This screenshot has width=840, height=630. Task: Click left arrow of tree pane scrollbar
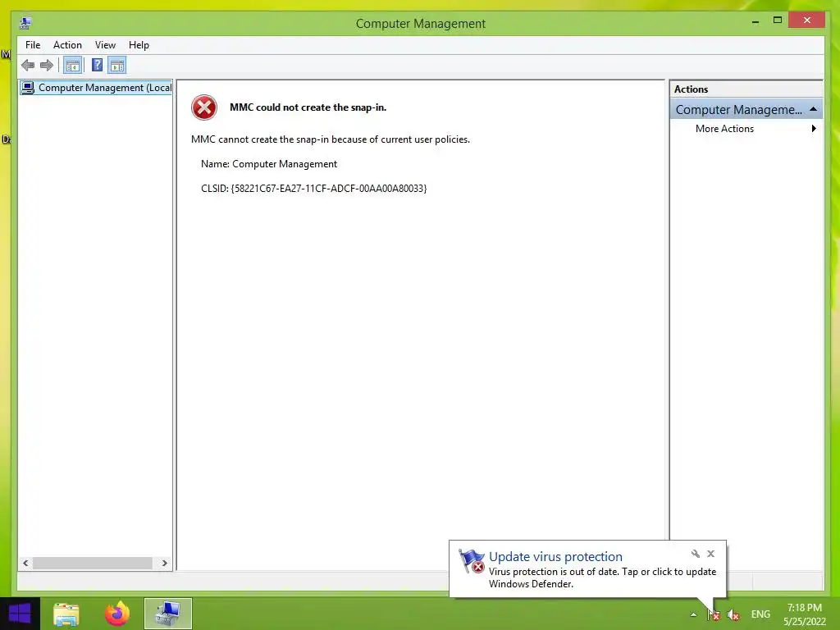click(25, 563)
